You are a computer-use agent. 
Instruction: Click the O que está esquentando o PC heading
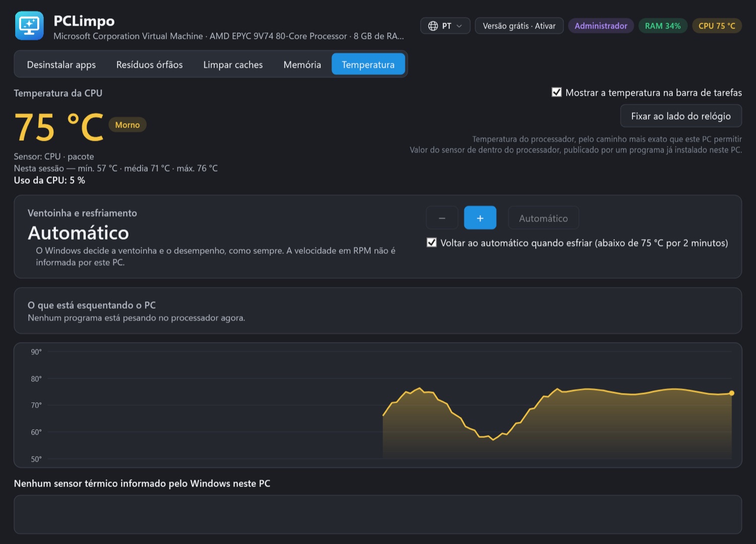(92, 305)
